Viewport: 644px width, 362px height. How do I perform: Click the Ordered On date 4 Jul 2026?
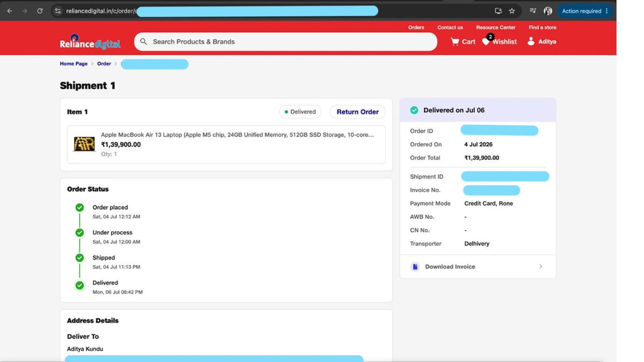[x=478, y=144]
